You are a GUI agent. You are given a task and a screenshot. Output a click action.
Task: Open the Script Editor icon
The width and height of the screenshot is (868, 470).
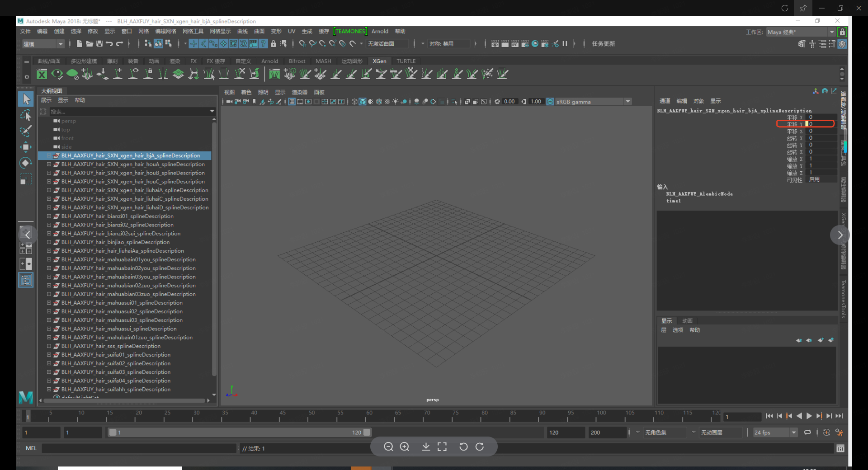point(840,448)
